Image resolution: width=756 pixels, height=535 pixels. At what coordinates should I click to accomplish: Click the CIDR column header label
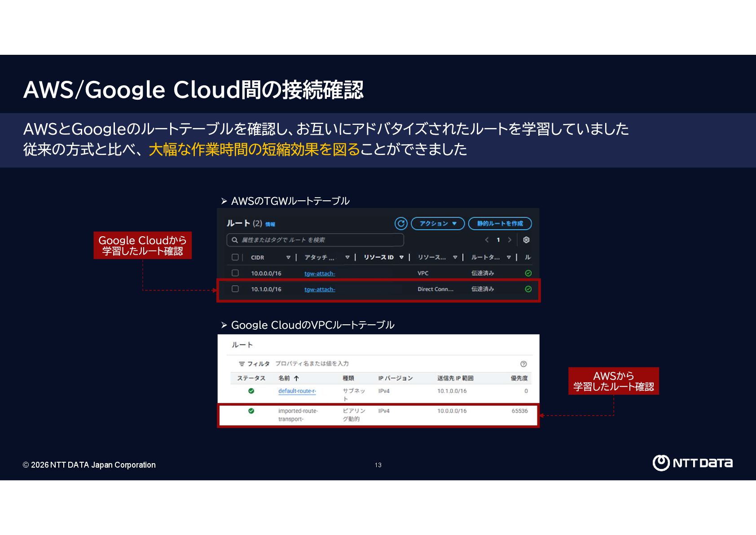coord(258,257)
